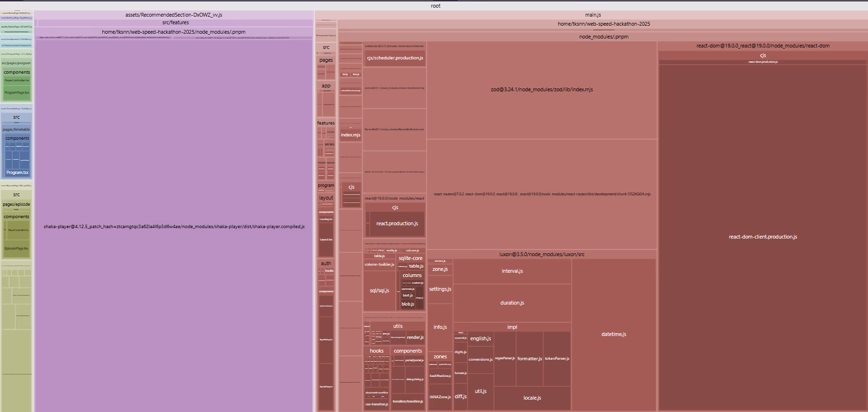Select the react-dom-client.production.js block
The width and height of the screenshot is (868, 412).
click(x=762, y=237)
